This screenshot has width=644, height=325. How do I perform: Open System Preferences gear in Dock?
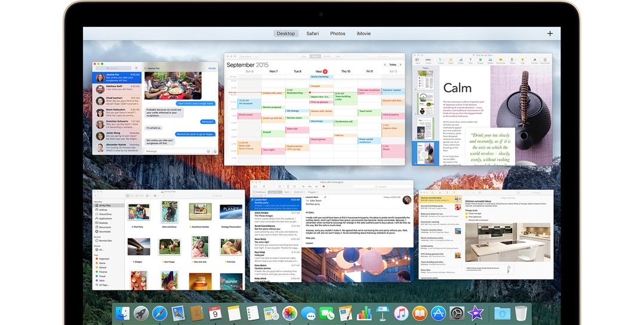coord(457,314)
